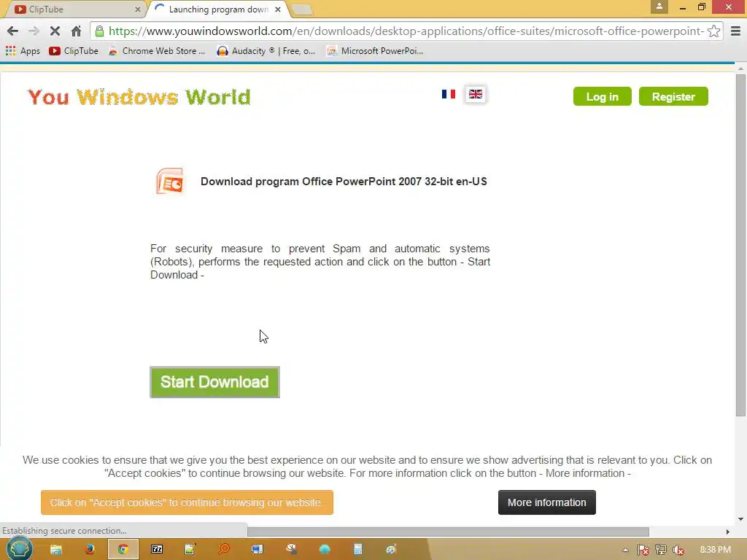Open File Explorer from the taskbar

(x=56, y=550)
